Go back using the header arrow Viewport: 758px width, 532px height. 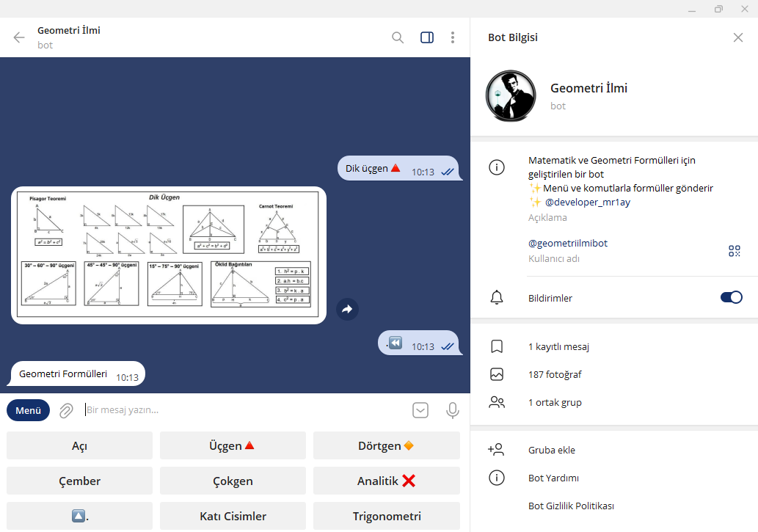(19, 37)
